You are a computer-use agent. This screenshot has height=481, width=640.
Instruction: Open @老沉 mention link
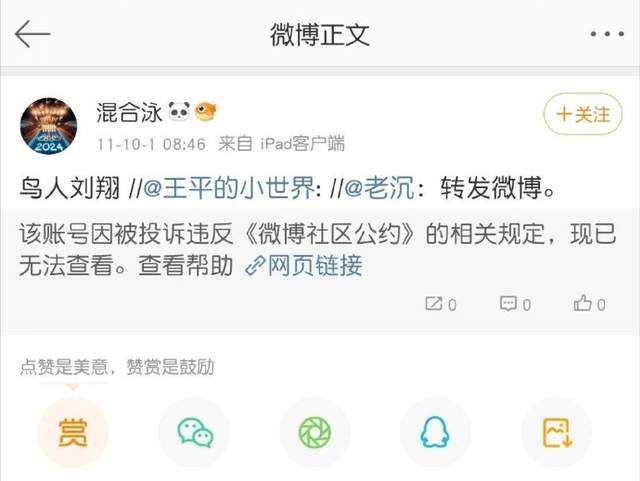tap(379, 188)
